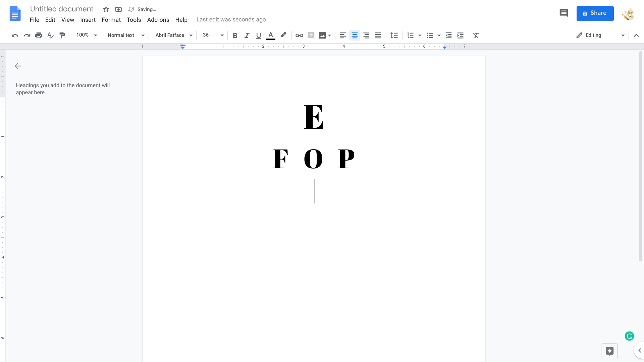644x362 pixels.
Task: Click the Explore button at bottom right
Action: coord(609,351)
